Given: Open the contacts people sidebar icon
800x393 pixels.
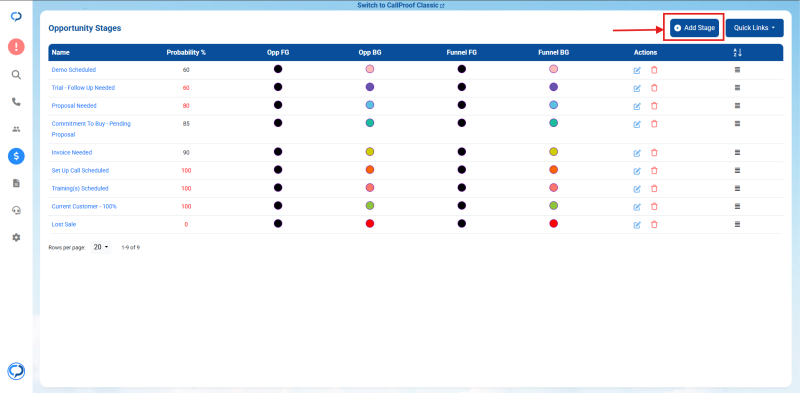Looking at the screenshot, I should click(x=16, y=129).
